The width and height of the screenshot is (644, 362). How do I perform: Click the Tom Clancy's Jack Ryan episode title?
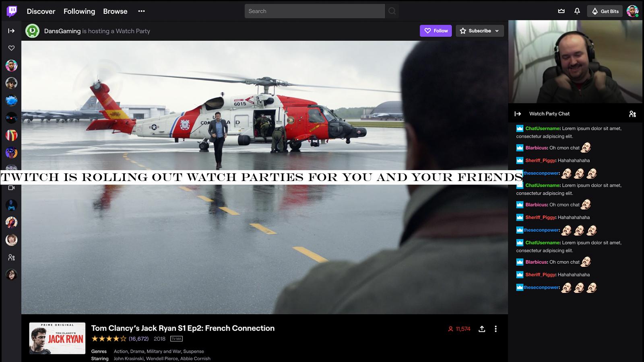[183, 328]
